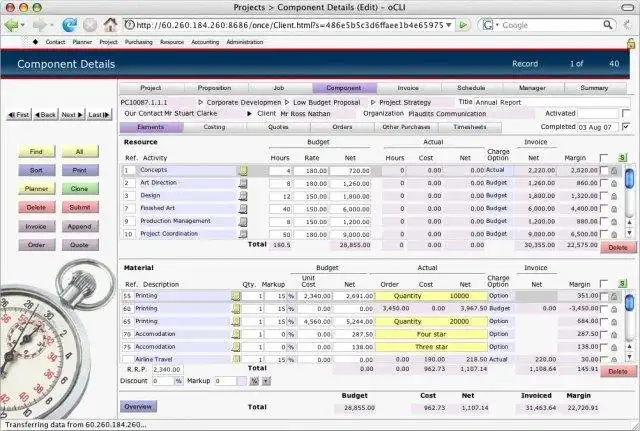Click the R.R.P. input field

pyautogui.click(x=168, y=369)
